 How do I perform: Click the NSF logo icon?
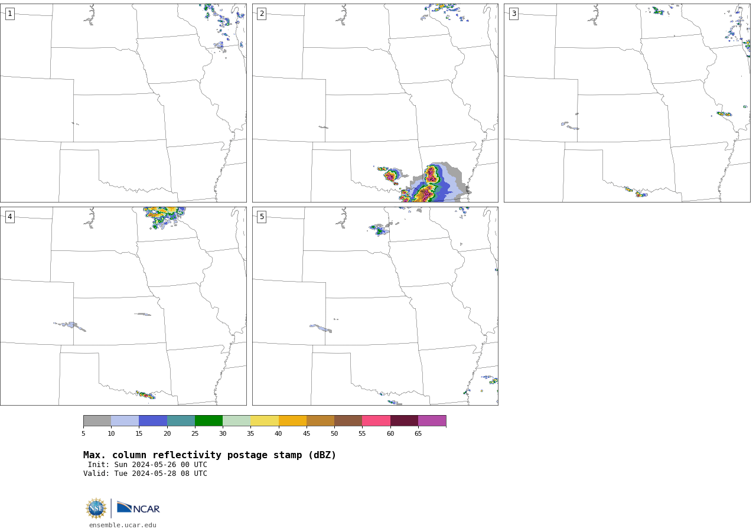96,508
